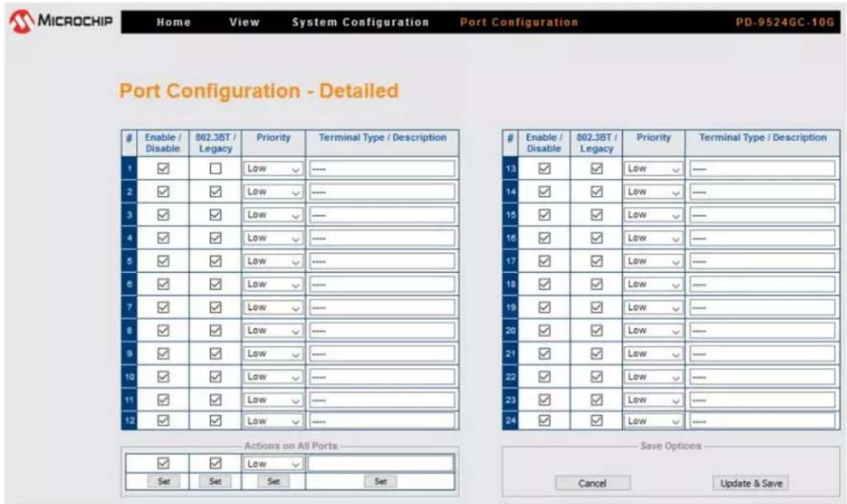Click Set under all-ports 802.3BT checkbox
The image size is (847, 504).
click(x=215, y=481)
